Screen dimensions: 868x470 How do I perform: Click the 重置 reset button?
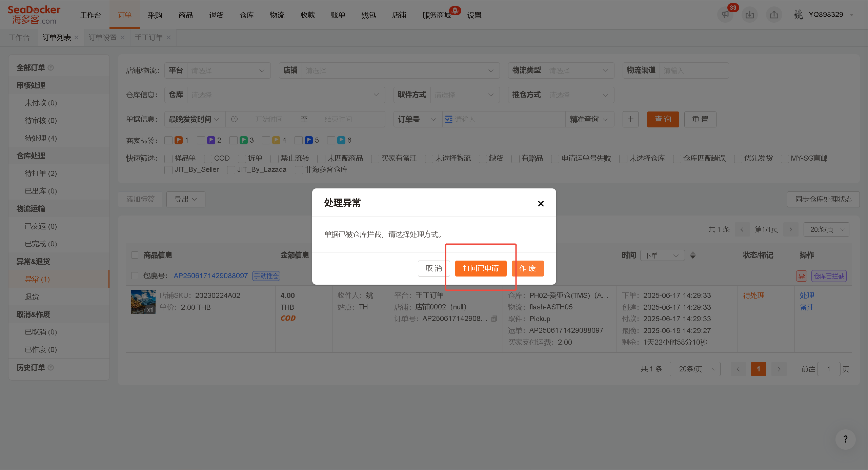point(700,119)
